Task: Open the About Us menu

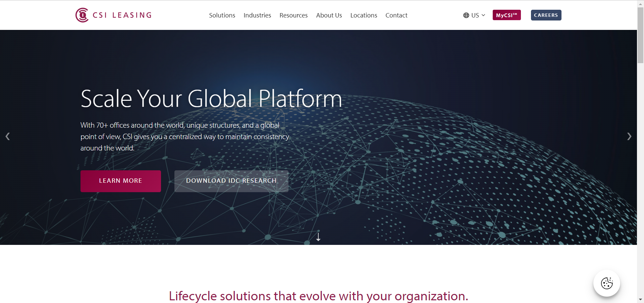Action: tap(329, 15)
